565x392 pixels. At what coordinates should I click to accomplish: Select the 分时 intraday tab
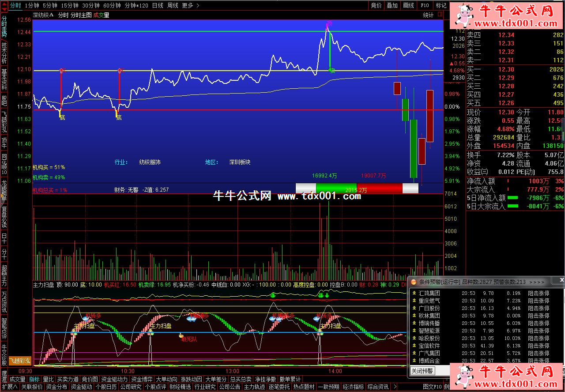tap(15, 5)
